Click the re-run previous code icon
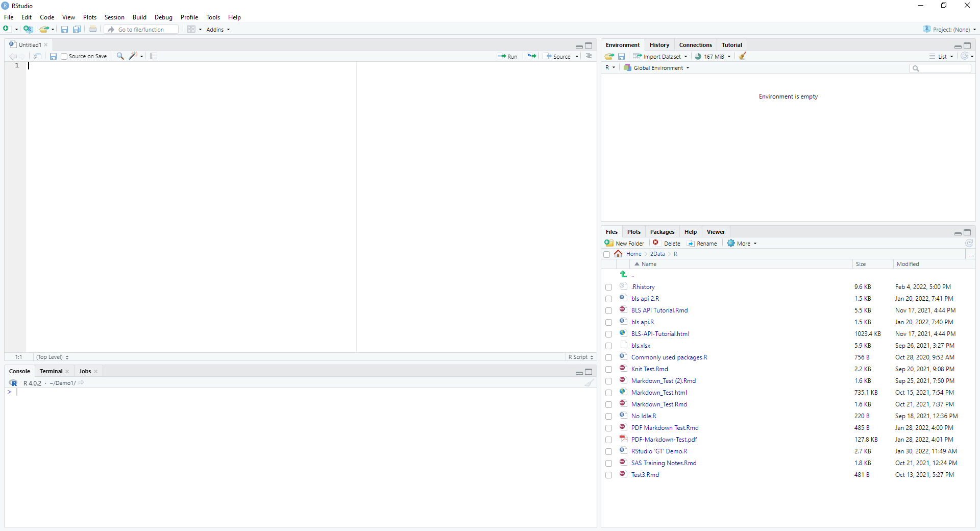This screenshot has height=531, width=980. [532, 56]
